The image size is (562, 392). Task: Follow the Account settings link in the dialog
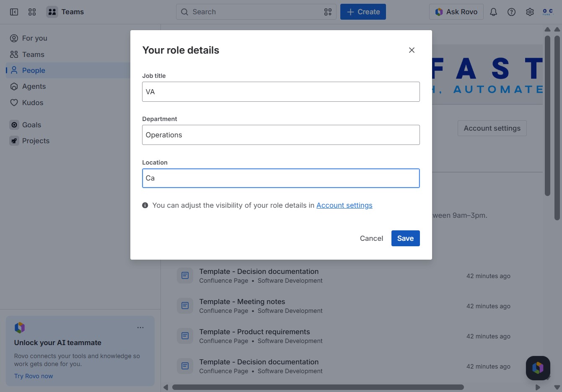344,205
